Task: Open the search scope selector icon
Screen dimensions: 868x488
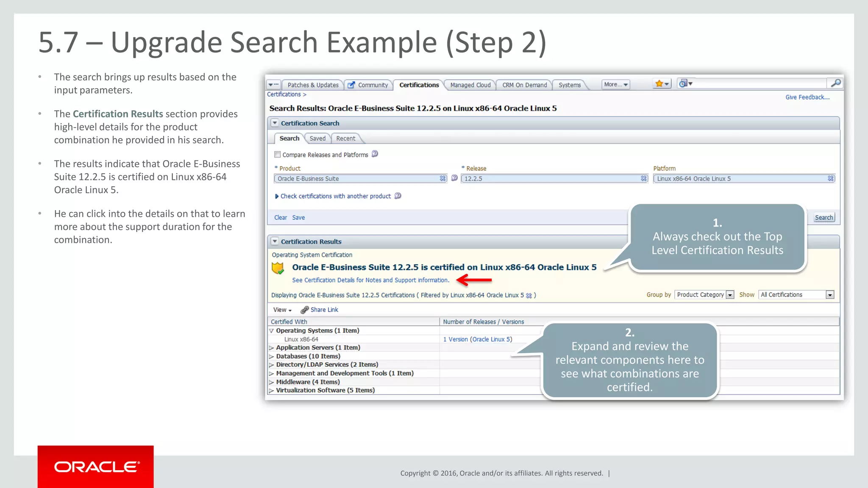Action: pyautogui.click(x=685, y=83)
